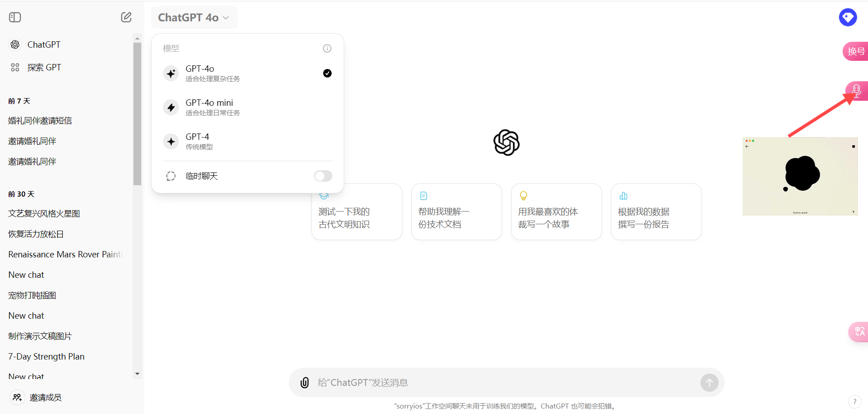868x414 pixels.
Task: Click the sidebar scrollbar up arrow
Action: (137, 39)
